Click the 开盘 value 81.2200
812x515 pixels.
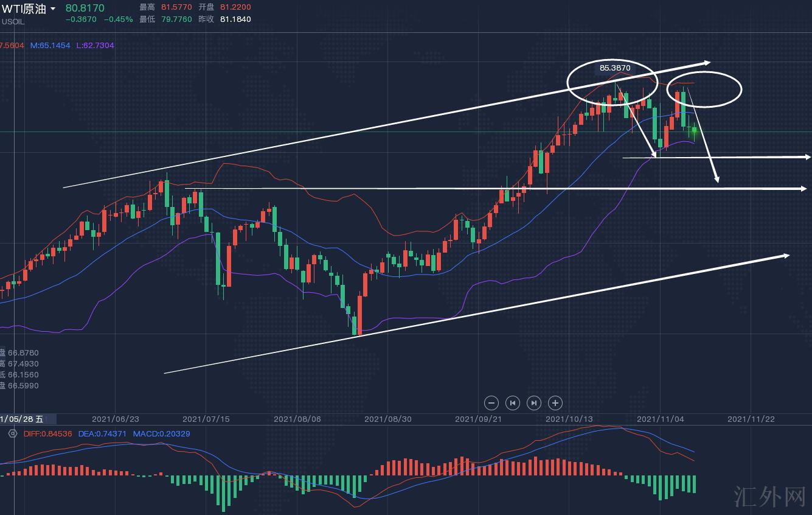[235, 7]
